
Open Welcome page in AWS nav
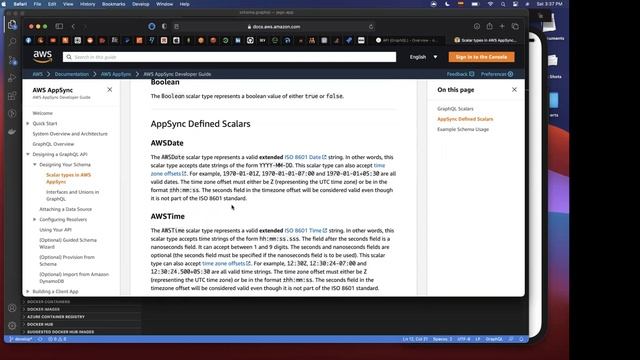[x=42, y=113]
